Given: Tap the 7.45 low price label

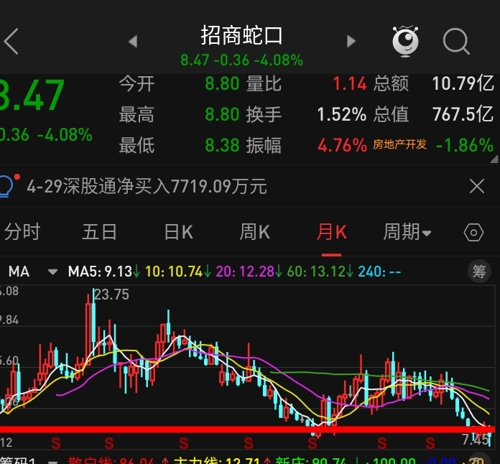Looking at the screenshot, I should click(476, 440).
